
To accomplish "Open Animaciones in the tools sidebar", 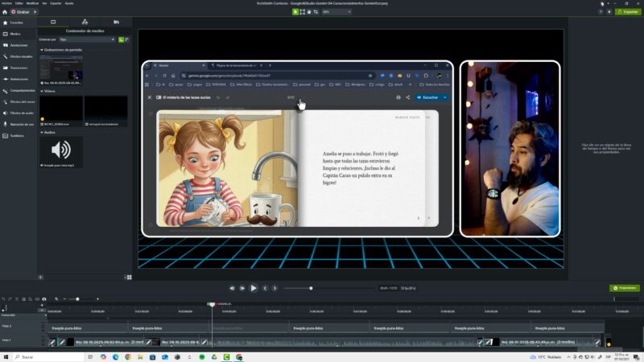I will pyautogui.click(x=19, y=79).
